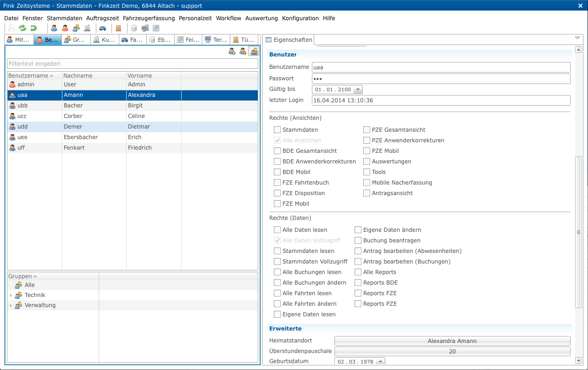Click the database cylinder toolbar icon
The height and width of the screenshot is (370, 588).
[134, 28]
